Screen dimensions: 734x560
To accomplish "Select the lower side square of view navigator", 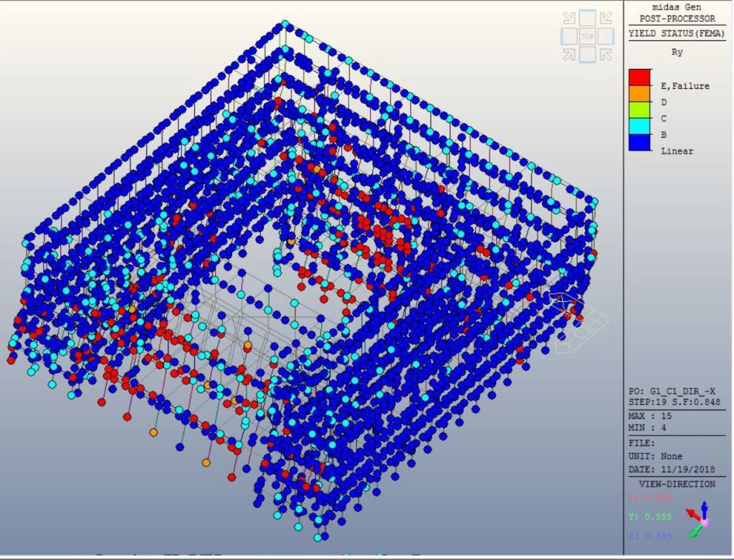I will pyautogui.click(x=587, y=54).
